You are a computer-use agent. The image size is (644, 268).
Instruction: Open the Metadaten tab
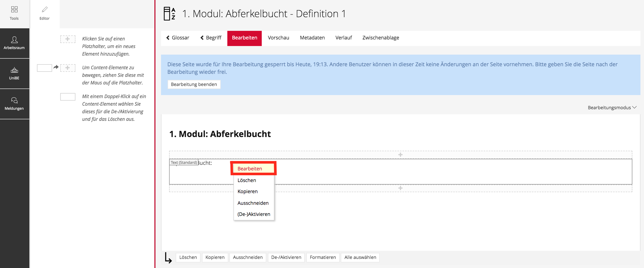coord(312,38)
